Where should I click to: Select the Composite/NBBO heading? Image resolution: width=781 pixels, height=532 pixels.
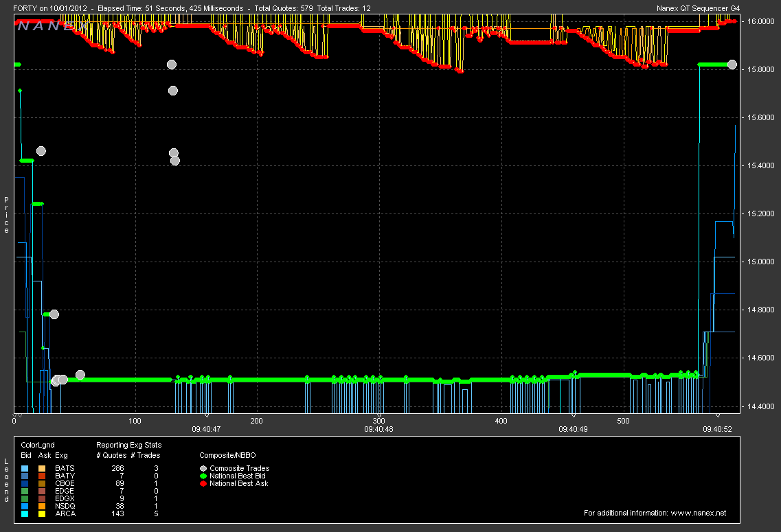coord(227,455)
